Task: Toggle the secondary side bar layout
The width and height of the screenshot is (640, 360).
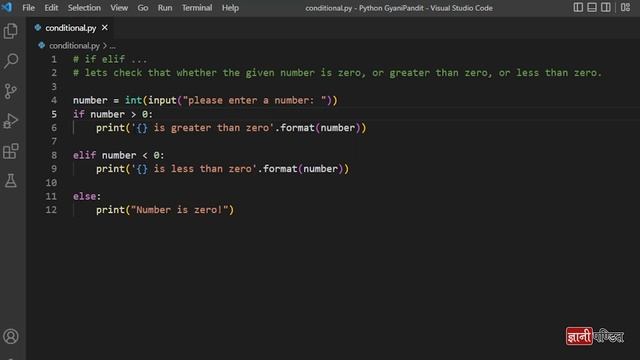Action: (606, 7)
